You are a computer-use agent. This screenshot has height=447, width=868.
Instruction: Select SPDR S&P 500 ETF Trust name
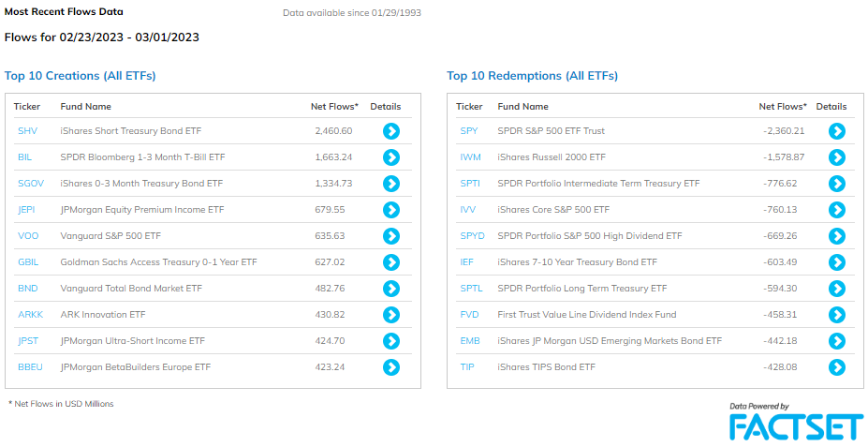point(551,131)
